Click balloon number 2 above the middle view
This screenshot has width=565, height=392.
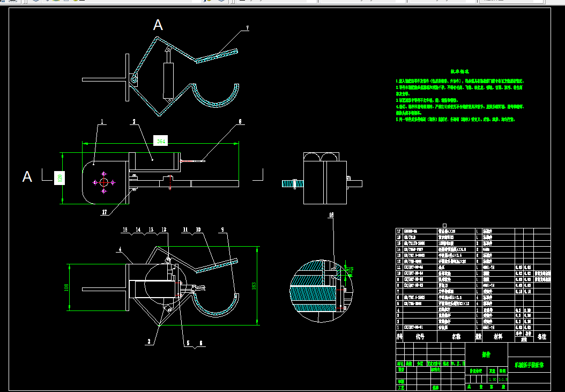(x=134, y=122)
